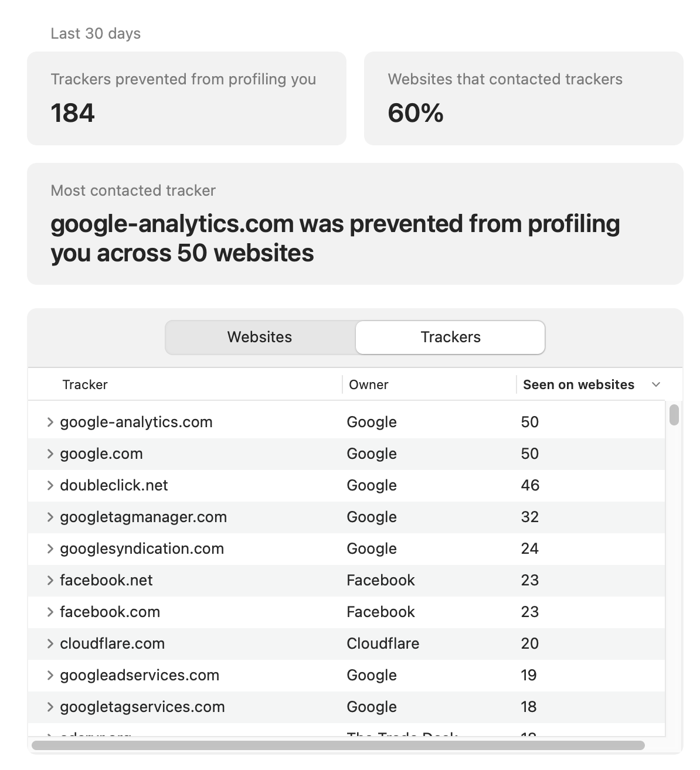
Task: Click the Seen on websites column header
Action: (x=578, y=384)
